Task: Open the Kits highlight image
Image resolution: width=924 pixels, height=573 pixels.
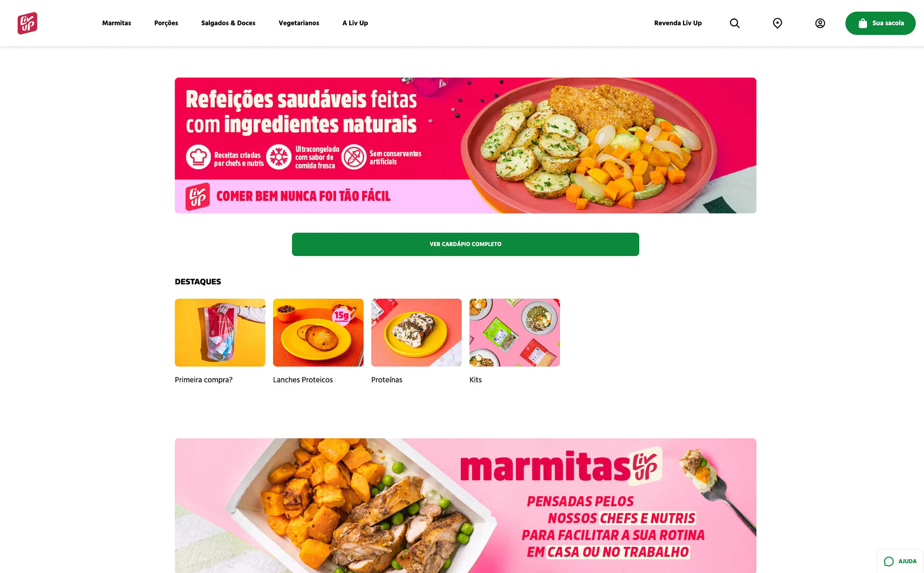Action: pos(514,332)
